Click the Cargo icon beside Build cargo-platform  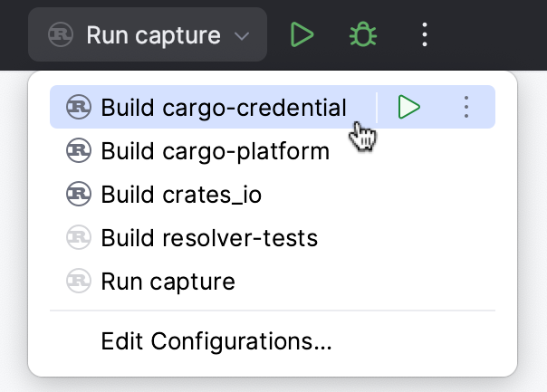point(79,150)
